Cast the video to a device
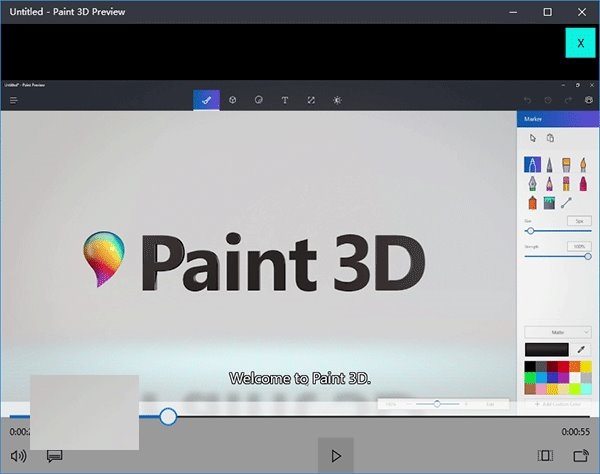Viewport: 600px width, 474px height. [580, 455]
